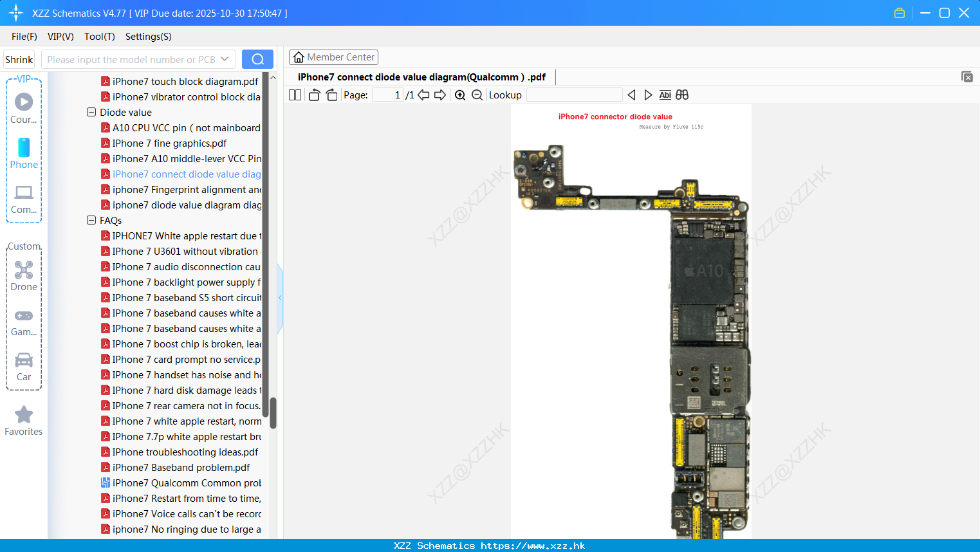This screenshot has width=980, height=552.
Task: Zoom out of the PDF
Action: click(477, 95)
